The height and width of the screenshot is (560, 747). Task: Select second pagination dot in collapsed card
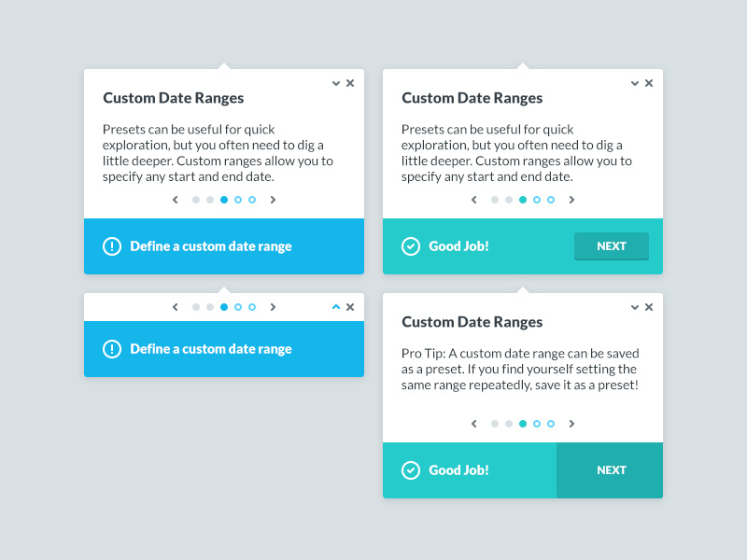[210, 307]
